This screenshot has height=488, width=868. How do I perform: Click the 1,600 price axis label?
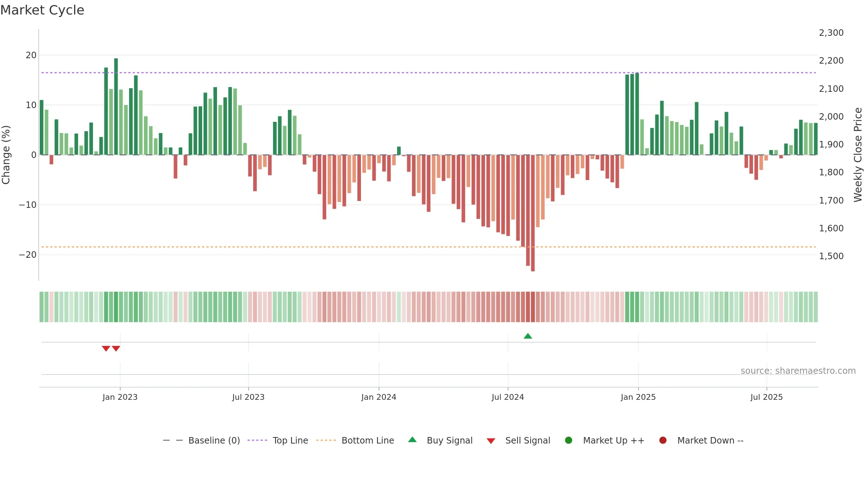pos(831,228)
